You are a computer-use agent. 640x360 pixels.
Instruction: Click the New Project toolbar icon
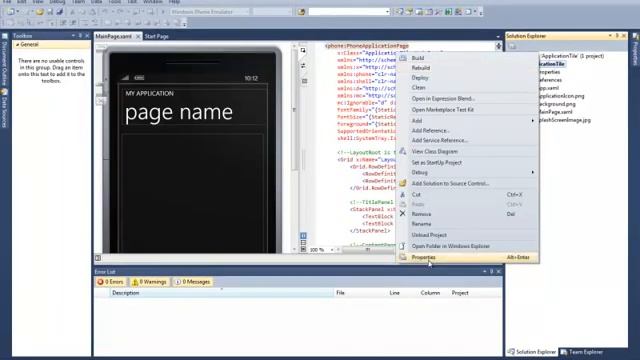(10, 12)
